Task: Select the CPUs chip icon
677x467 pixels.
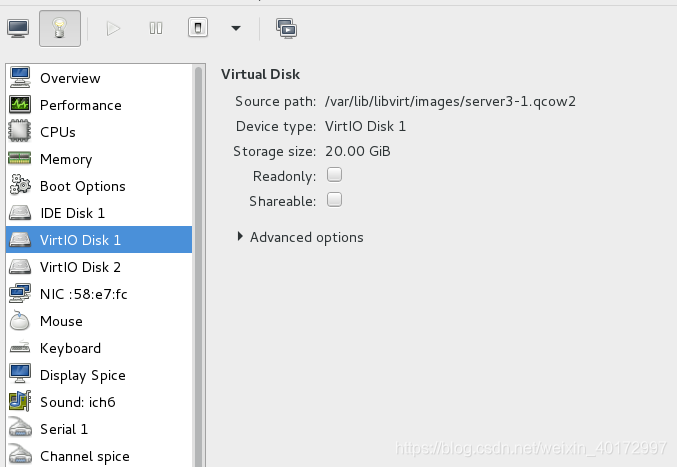Action: [x=19, y=131]
